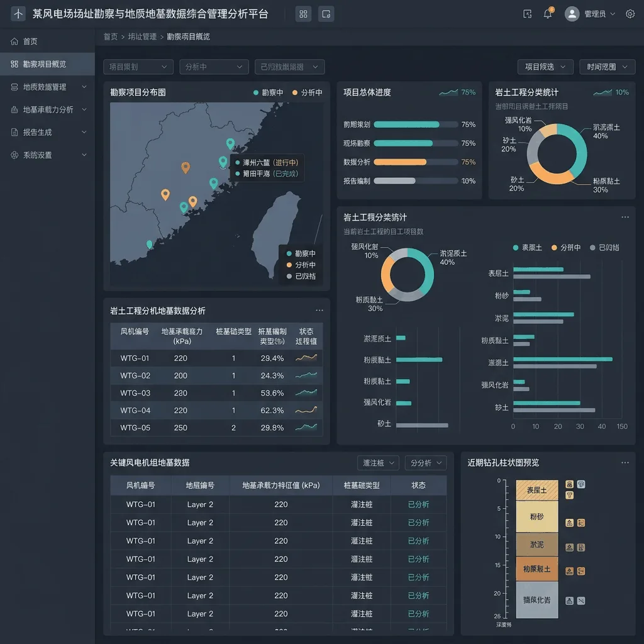Click the 地质数据管理 database icon

[14, 87]
